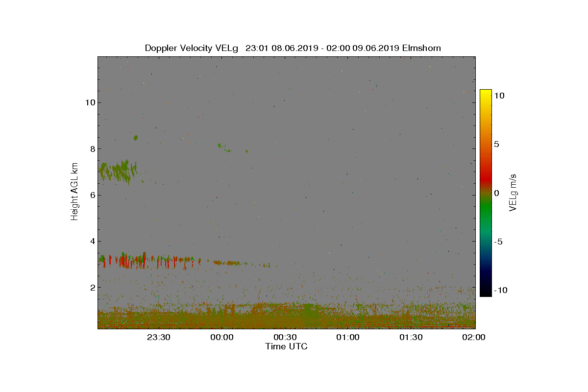Click the small green echo near 8 km after 00:00

click(224, 147)
